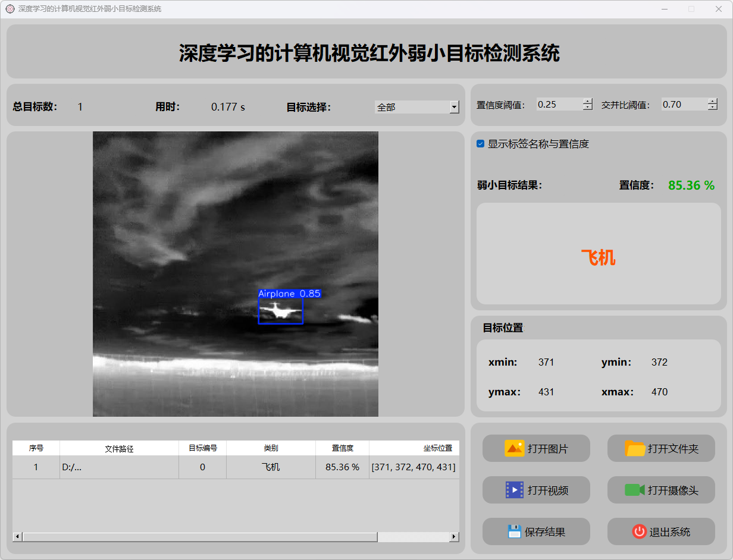Click the film strip video icon
733x560 pixels.
tap(514, 490)
